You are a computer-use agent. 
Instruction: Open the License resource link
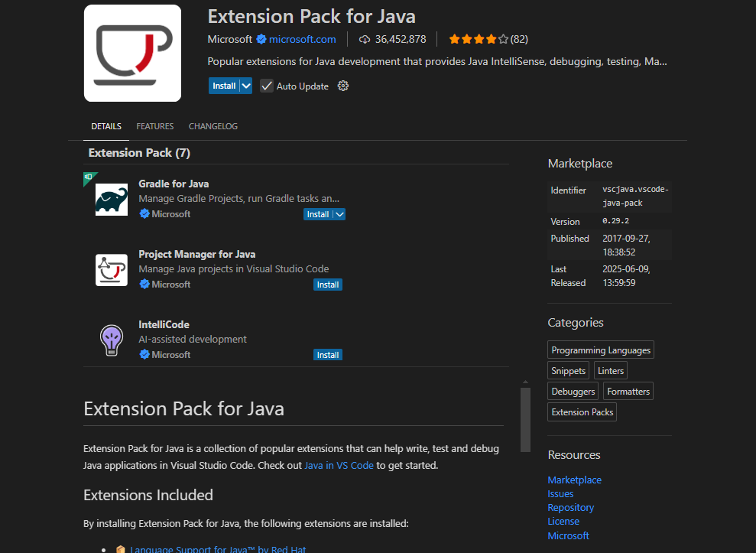click(x=563, y=521)
